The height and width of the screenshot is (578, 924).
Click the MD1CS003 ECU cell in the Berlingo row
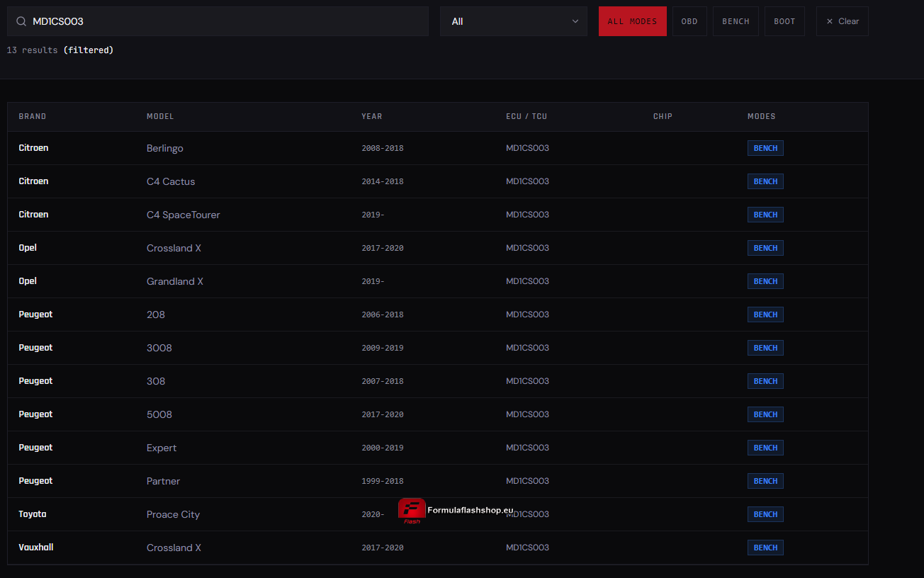pos(527,148)
